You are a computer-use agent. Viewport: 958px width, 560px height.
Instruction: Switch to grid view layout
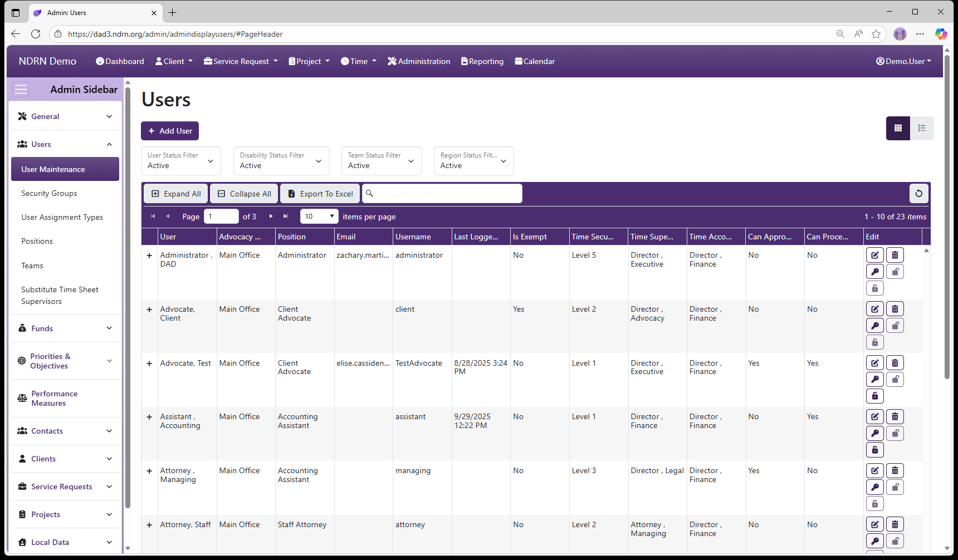point(898,128)
